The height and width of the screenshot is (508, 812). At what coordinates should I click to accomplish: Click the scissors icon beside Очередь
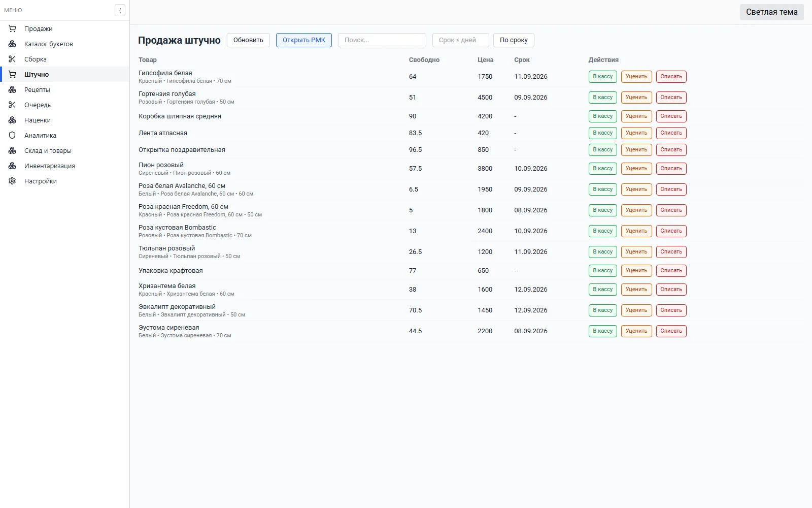(12, 105)
